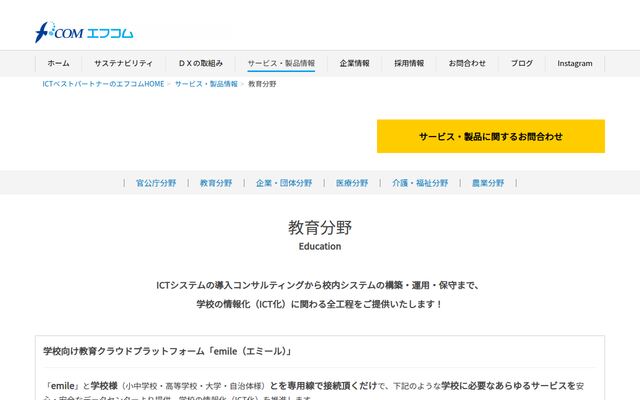Click breadcrumb ICTベストパートナーのエフコムHOME

(103, 84)
